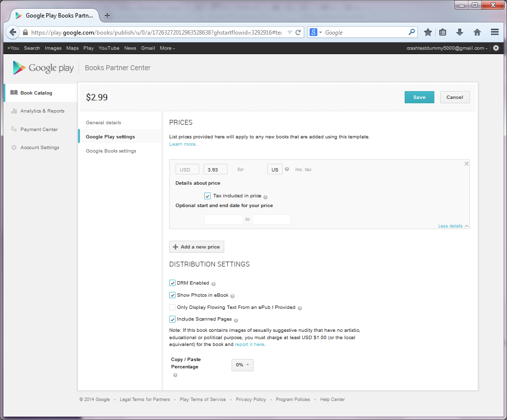Open account email dropdown
This screenshot has width=507, height=420.
click(447, 48)
